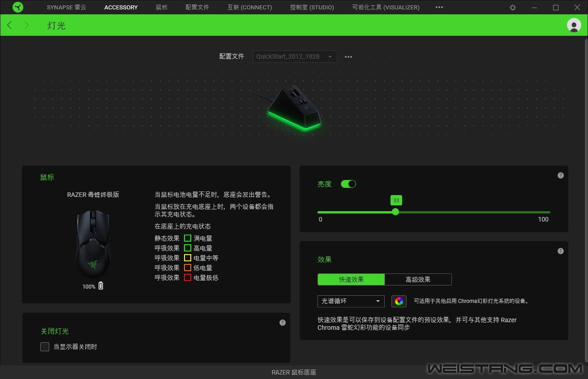Check the 当显示器关闭时 checkbox
Image resolution: width=588 pixels, height=379 pixels.
pos(45,347)
